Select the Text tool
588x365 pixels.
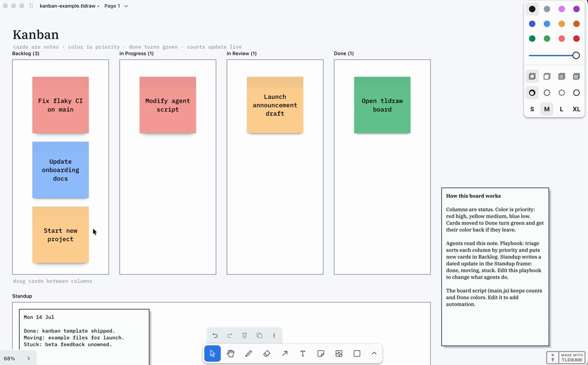(x=303, y=353)
